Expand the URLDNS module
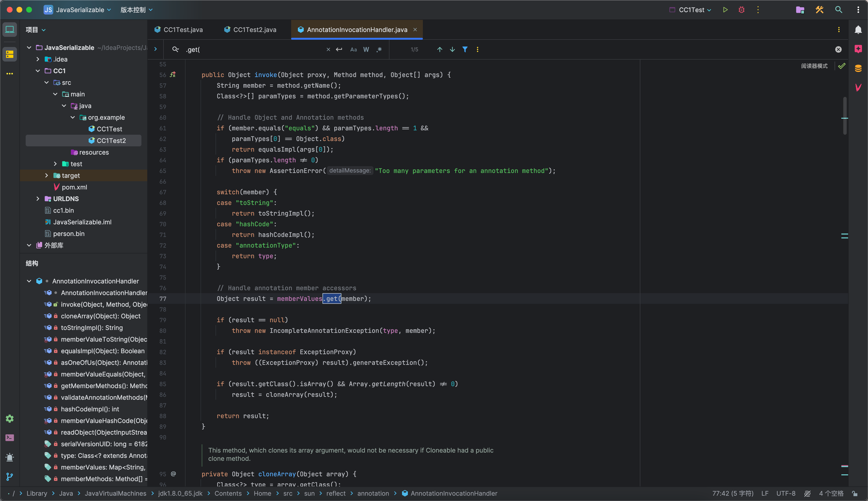 pos(38,199)
